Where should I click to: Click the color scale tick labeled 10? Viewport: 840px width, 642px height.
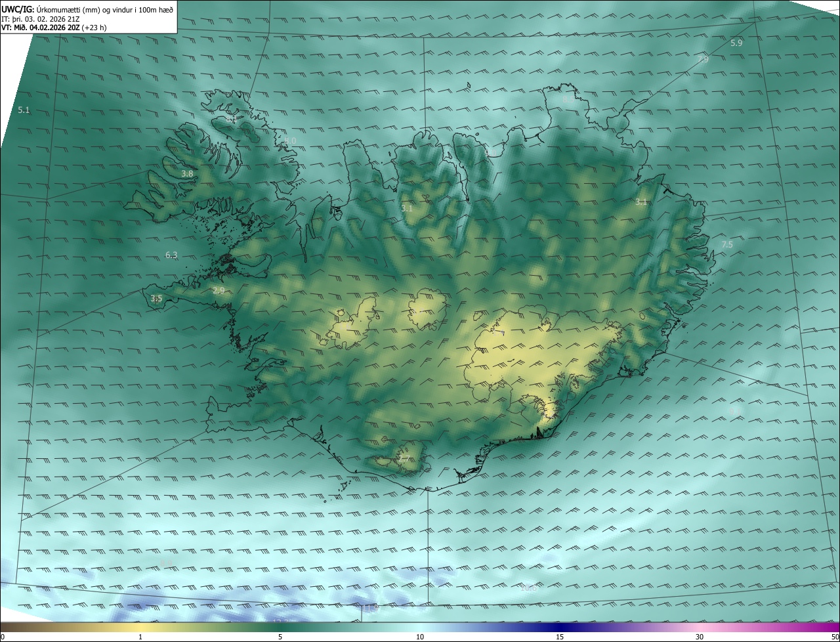[x=420, y=637]
